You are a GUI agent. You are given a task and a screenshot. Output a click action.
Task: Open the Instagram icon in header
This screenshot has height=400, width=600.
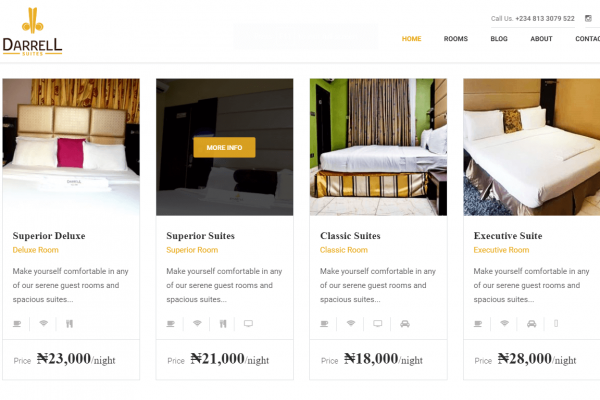pyautogui.click(x=588, y=18)
